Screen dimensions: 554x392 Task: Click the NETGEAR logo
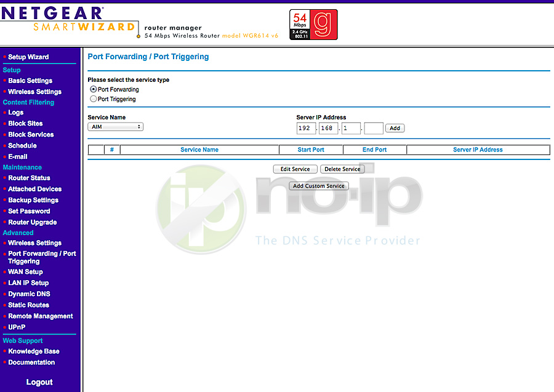pyautogui.click(x=52, y=14)
